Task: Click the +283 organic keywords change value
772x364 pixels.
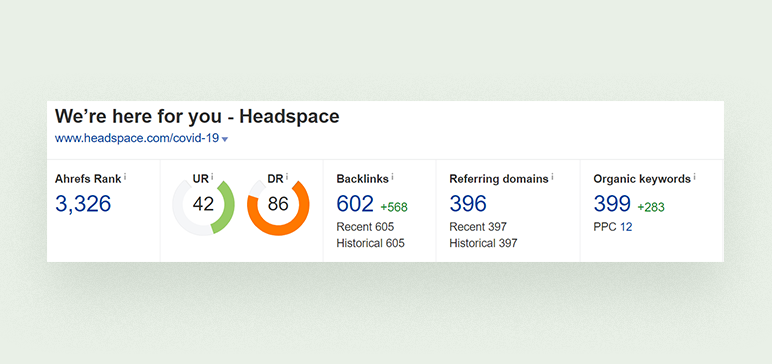Action: tap(651, 207)
